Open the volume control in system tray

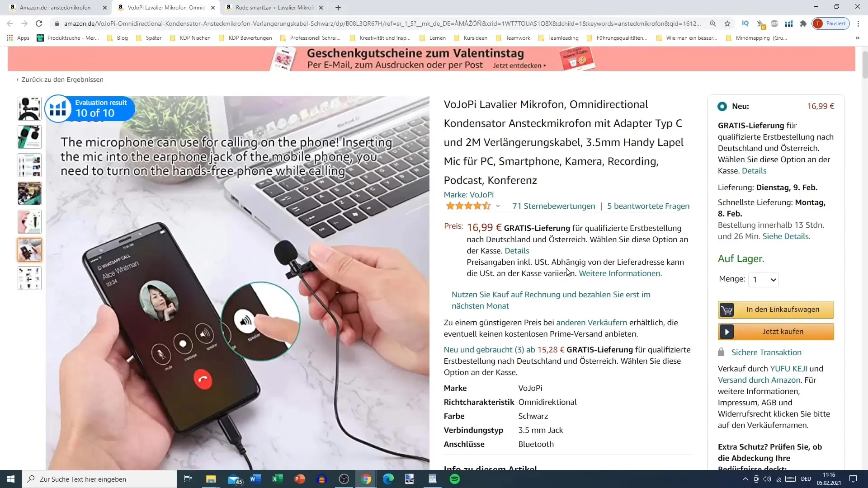767,479
